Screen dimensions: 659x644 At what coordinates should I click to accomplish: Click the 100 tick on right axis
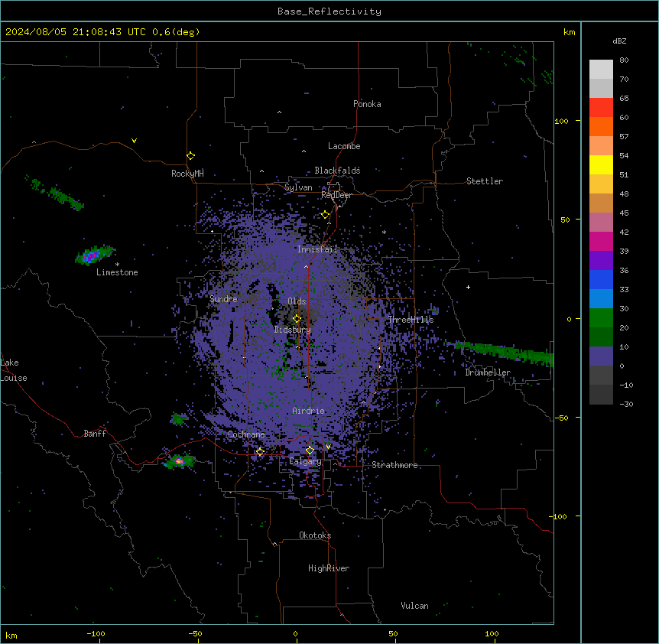[561, 121]
